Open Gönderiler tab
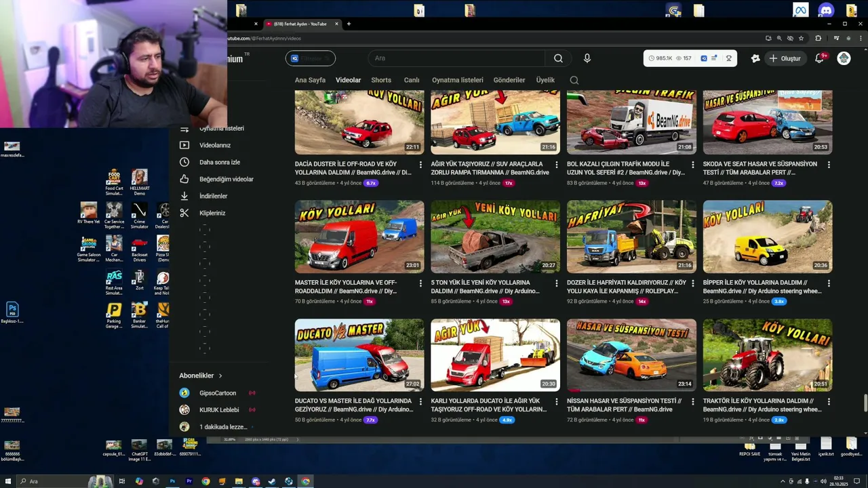868x488 pixels. pos(509,80)
